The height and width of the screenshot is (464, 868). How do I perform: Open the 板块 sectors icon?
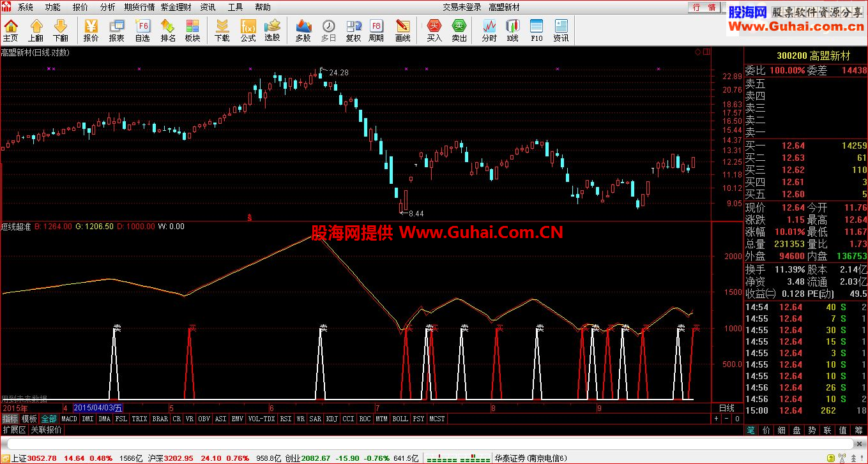[x=192, y=30]
